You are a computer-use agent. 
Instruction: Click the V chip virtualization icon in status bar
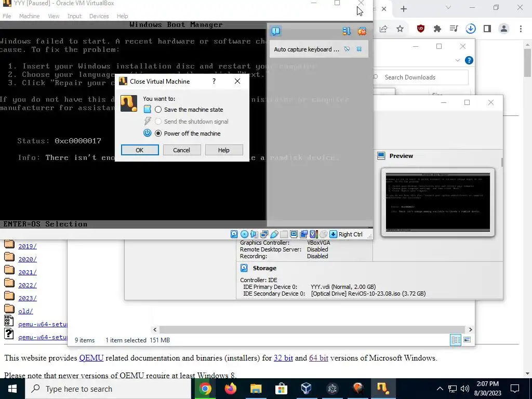pos(313,234)
